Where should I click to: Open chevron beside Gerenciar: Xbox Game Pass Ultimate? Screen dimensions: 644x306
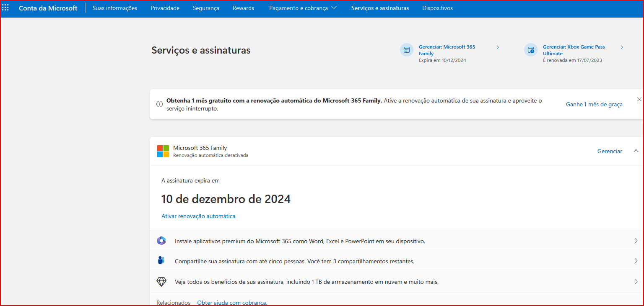coord(622,47)
